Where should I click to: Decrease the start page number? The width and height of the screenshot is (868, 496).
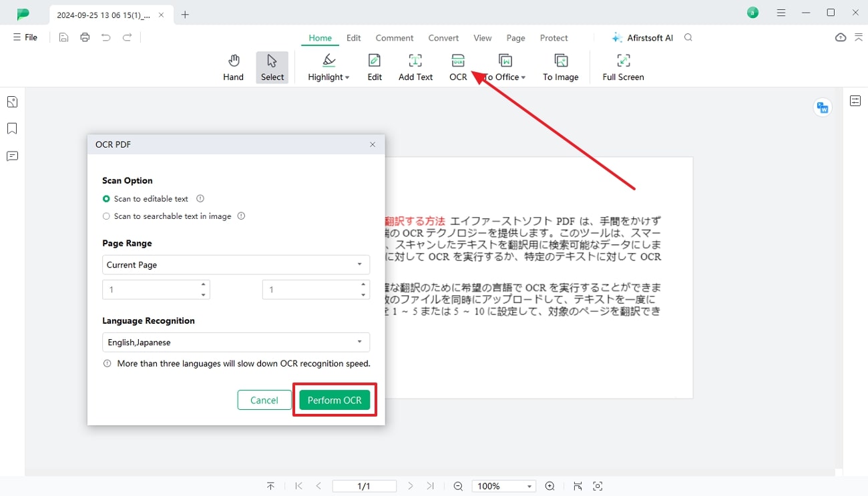click(203, 294)
